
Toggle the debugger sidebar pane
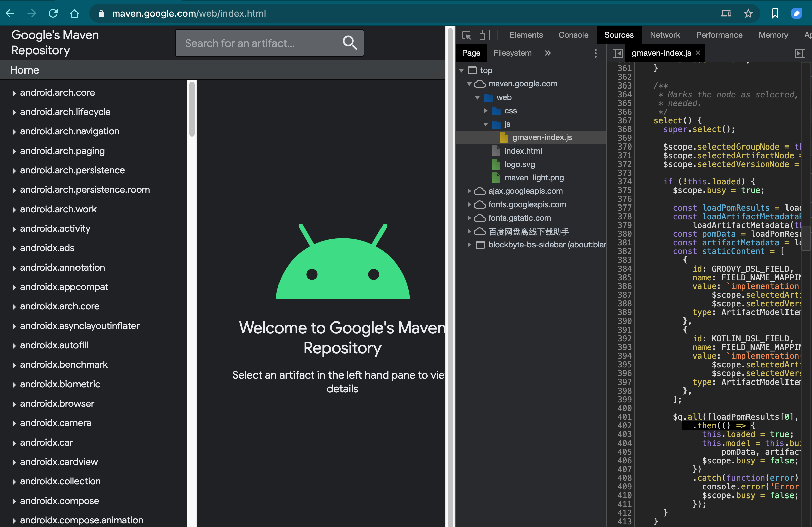800,53
